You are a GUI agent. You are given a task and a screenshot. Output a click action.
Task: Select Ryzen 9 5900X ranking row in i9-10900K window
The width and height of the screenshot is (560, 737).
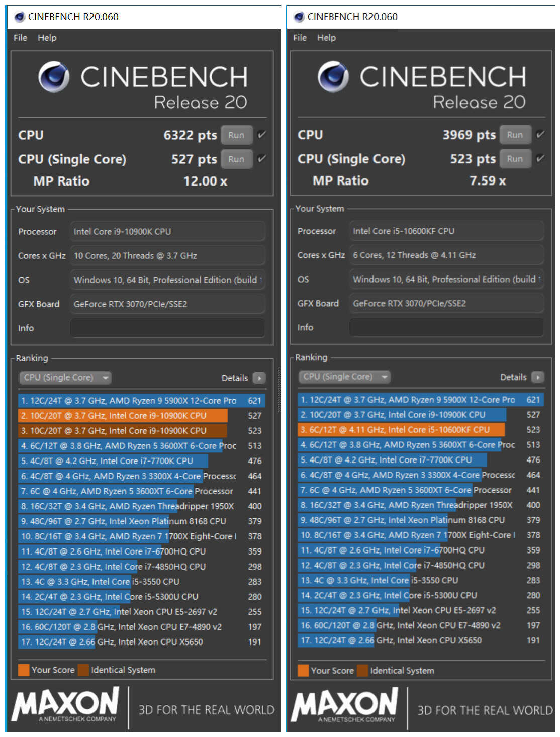tap(142, 401)
